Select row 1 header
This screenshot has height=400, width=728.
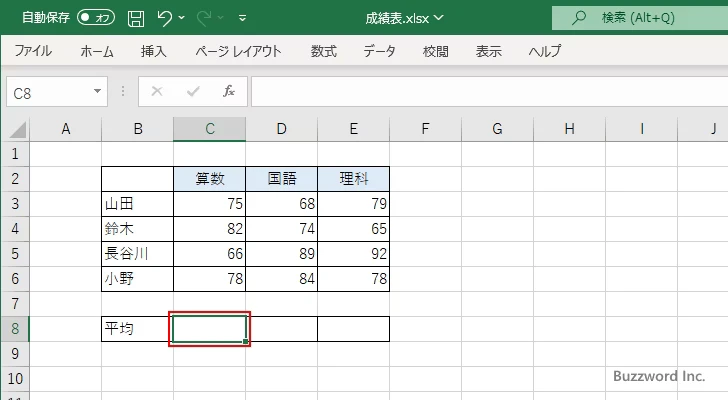tap(15, 154)
